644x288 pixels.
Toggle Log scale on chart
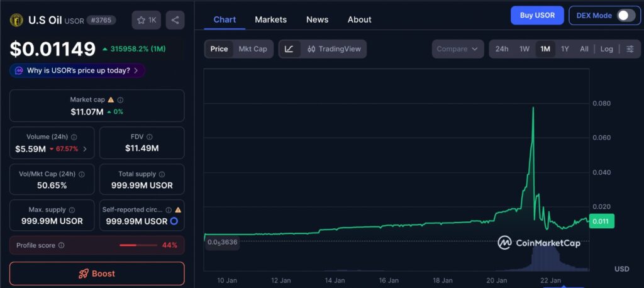click(x=606, y=49)
